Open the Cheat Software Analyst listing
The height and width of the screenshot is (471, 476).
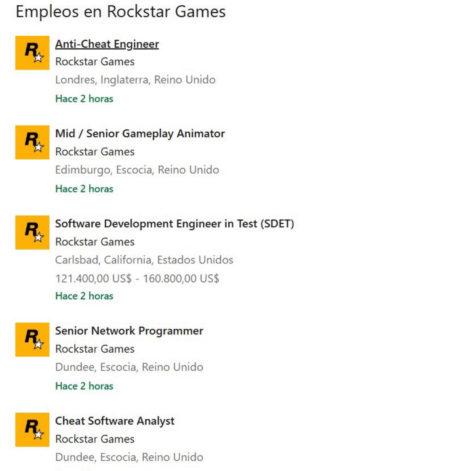coord(115,421)
